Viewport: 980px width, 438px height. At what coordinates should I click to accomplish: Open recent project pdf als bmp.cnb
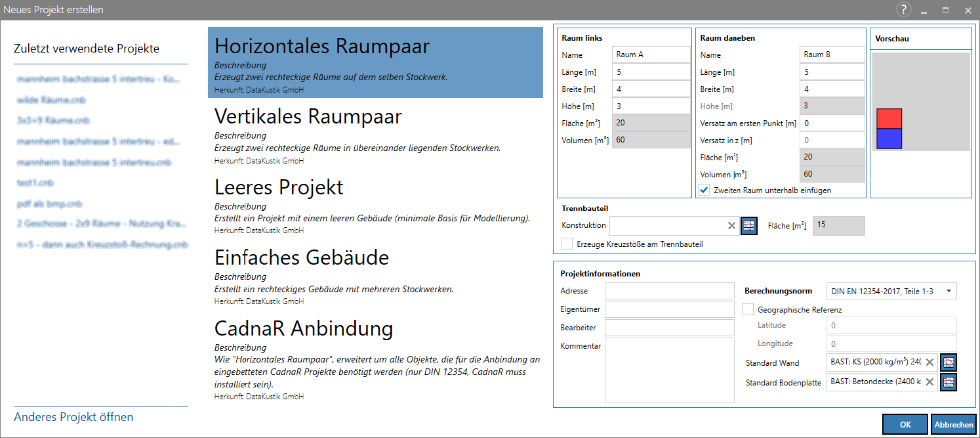click(x=50, y=204)
